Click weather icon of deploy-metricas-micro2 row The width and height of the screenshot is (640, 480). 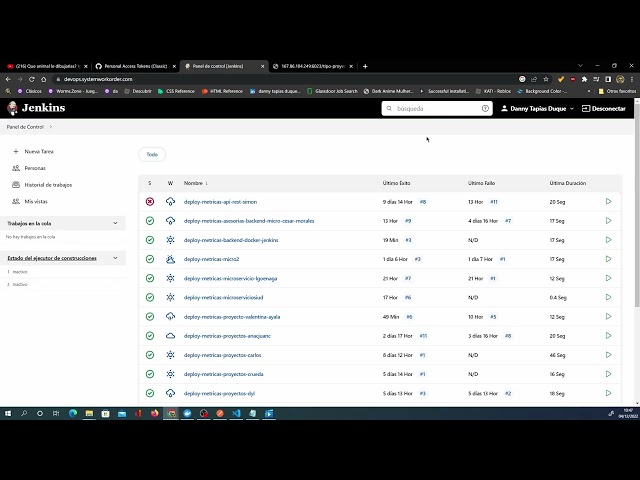coord(170,259)
